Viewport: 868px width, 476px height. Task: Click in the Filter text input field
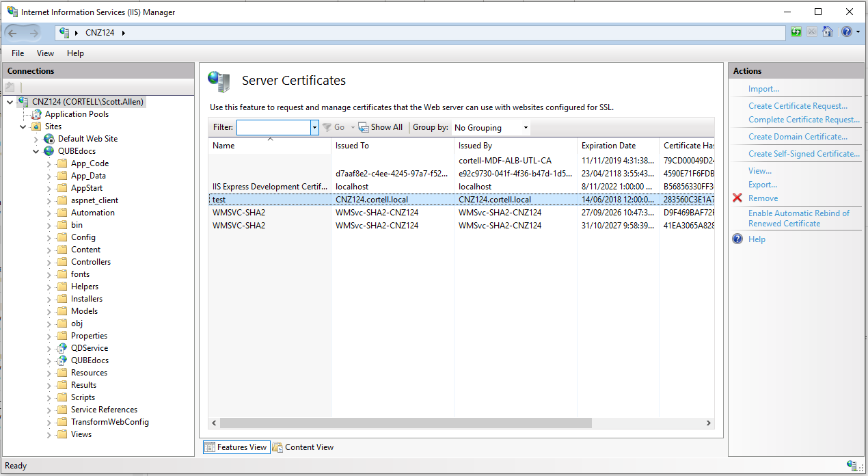click(x=273, y=127)
